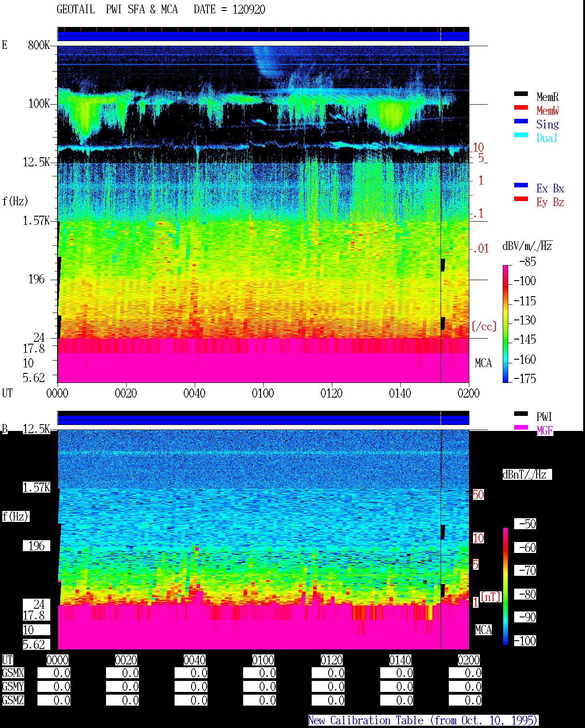Click the New Calibration Table link
The image size is (585, 728).
pos(423,721)
